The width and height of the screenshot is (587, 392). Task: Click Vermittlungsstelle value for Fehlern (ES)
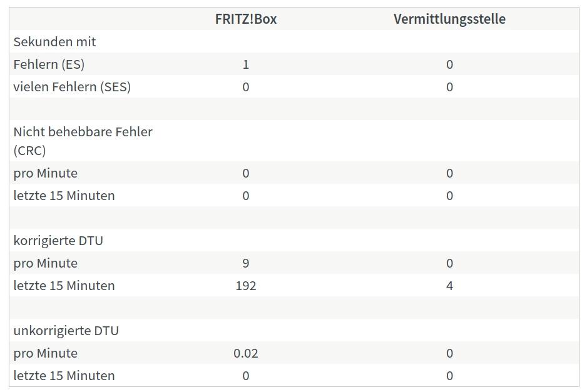(x=449, y=64)
